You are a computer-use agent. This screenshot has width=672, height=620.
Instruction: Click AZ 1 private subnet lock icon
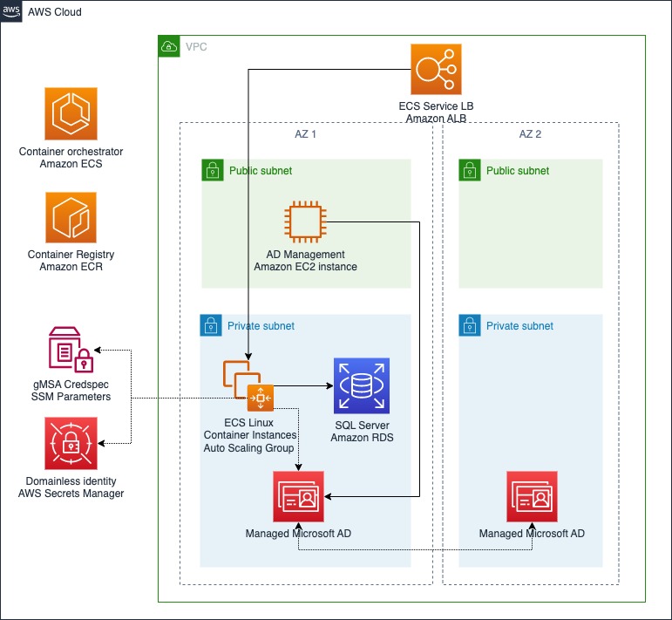[211, 325]
